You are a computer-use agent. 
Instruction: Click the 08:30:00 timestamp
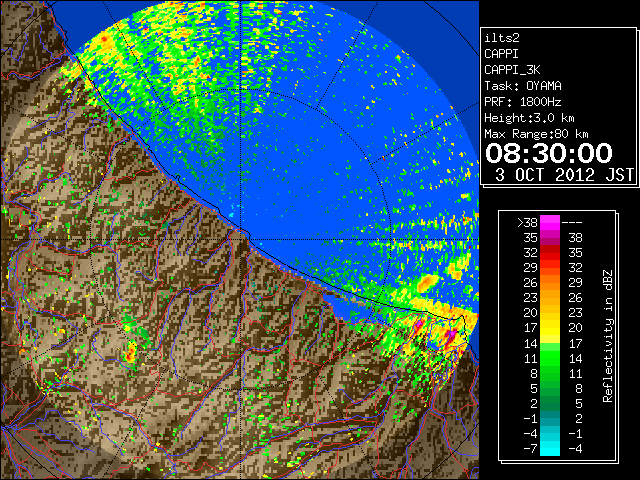tap(549, 153)
